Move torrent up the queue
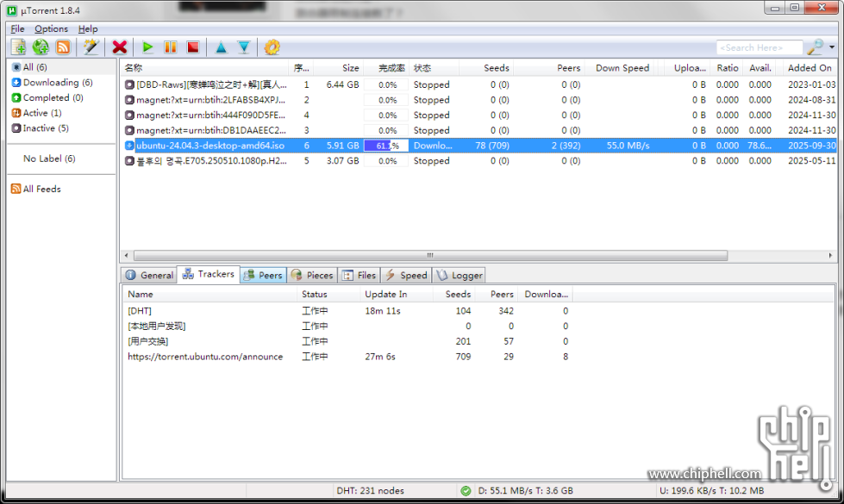 222,47
